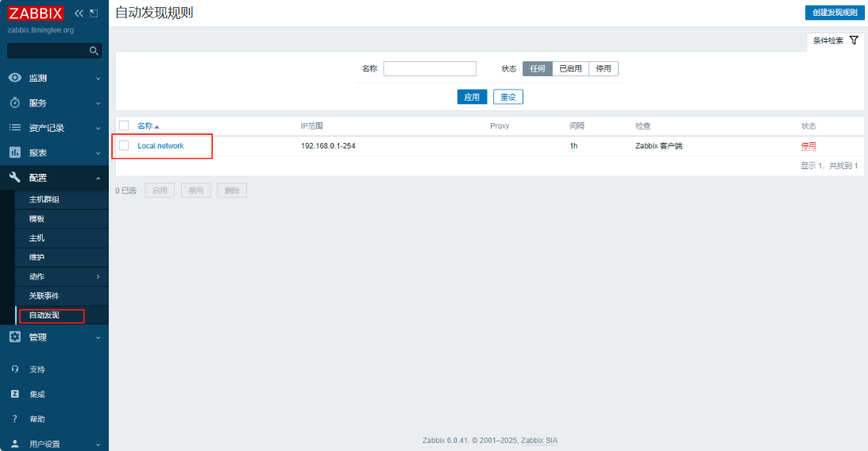Open the 主机群组 menu item
This screenshot has width=868, height=451.
[62, 199]
